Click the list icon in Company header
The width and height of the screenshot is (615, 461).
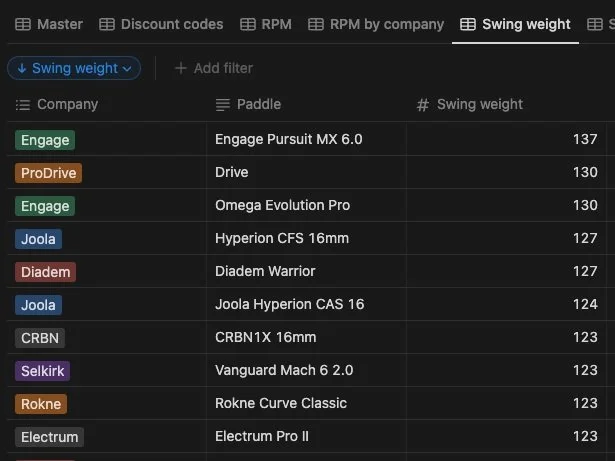[23, 105]
